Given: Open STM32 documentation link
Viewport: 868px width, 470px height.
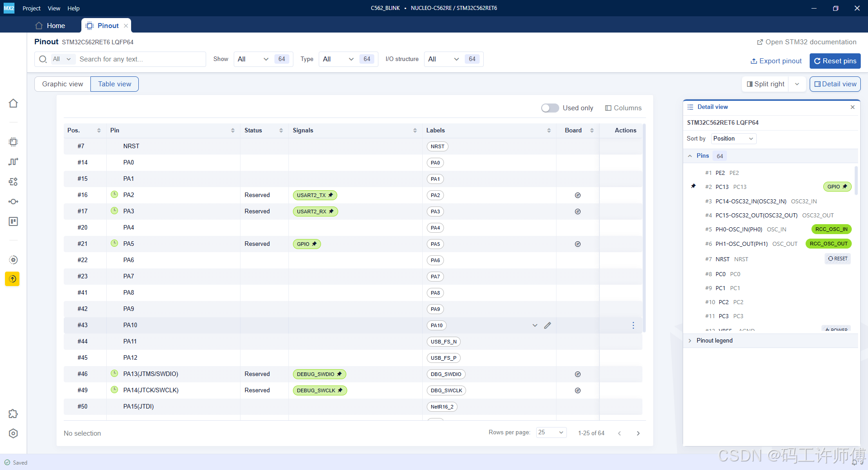Looking at the screenshot, I should coord(807,42).
